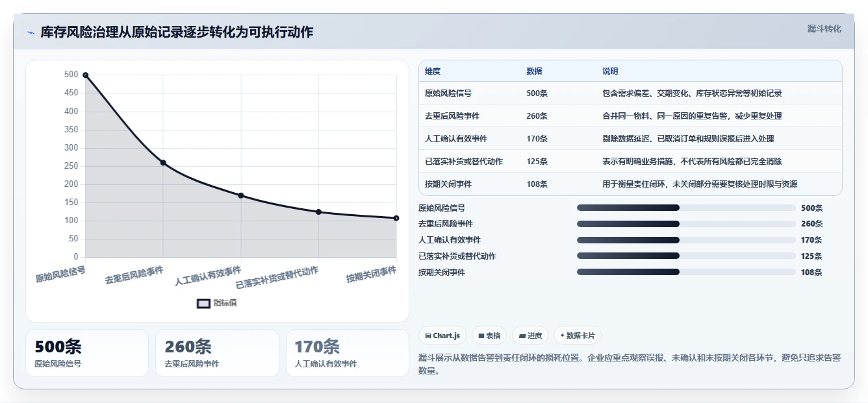Click the Chart.js tag chip

tap(442, 336)
